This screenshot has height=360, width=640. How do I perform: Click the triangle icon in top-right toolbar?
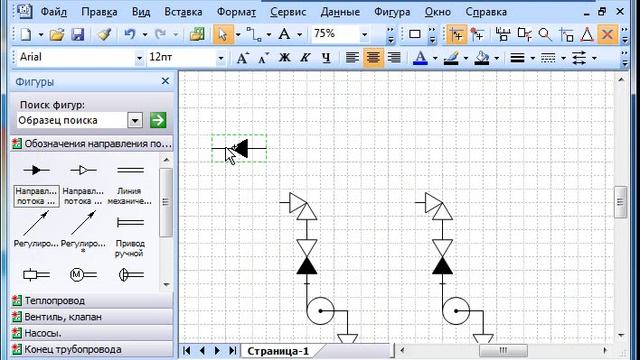(x=587, y=34)
